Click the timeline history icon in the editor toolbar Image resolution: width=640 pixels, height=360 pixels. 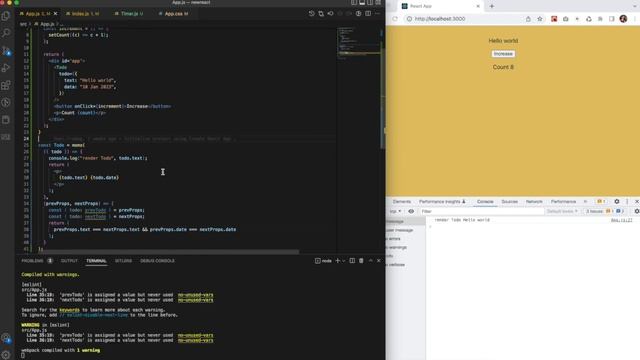pyautogui.click(x=311, y=13)
